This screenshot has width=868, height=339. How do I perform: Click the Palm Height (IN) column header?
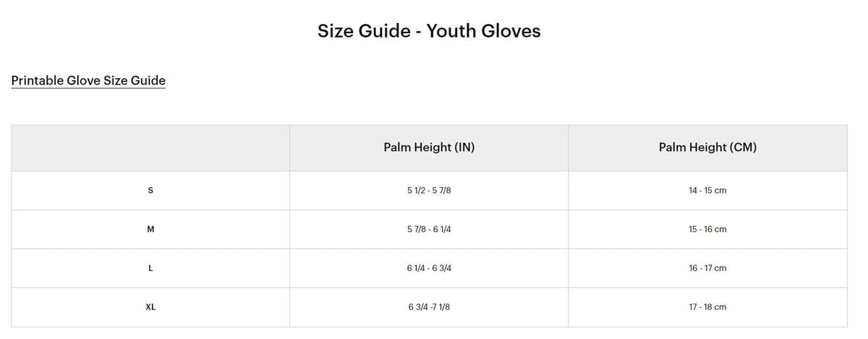pyautogui.click(x=428, y=147)
